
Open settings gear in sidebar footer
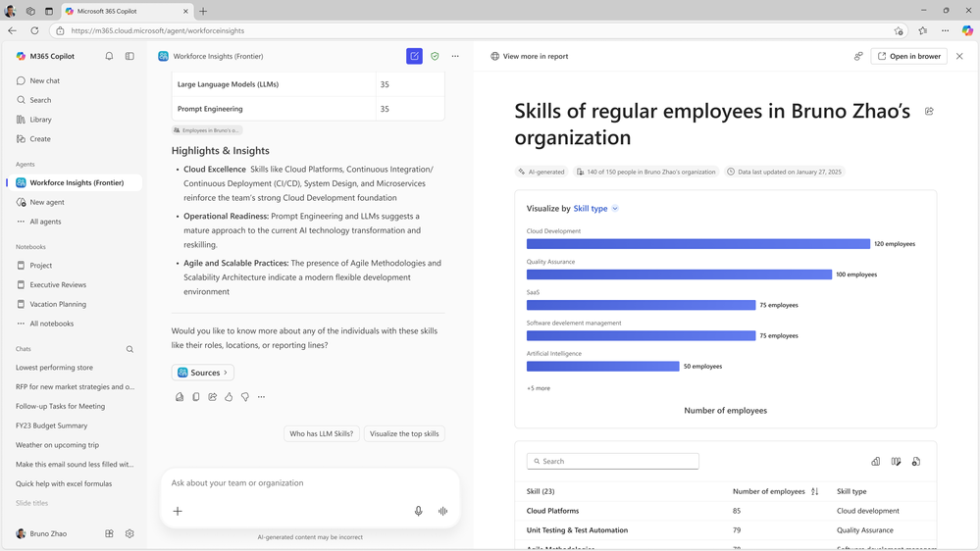pyautogui.click(x=129, y=533)
